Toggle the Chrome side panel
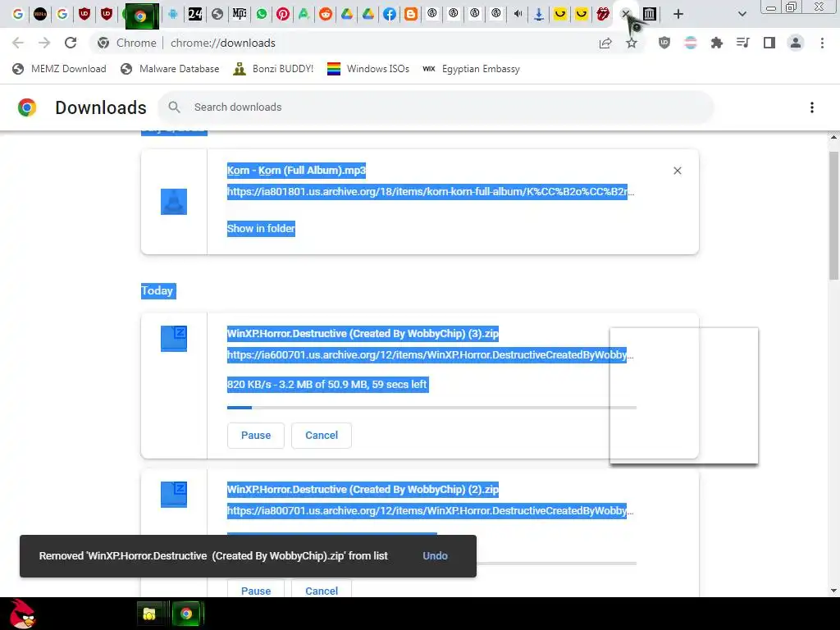840x630 pixels. pos(769,43)
